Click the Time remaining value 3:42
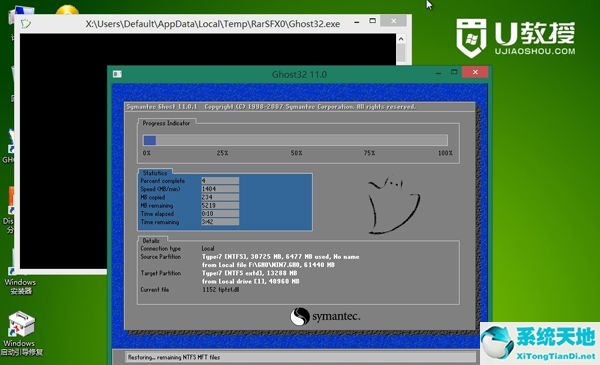The image size is (600, 365). point(220,222)
